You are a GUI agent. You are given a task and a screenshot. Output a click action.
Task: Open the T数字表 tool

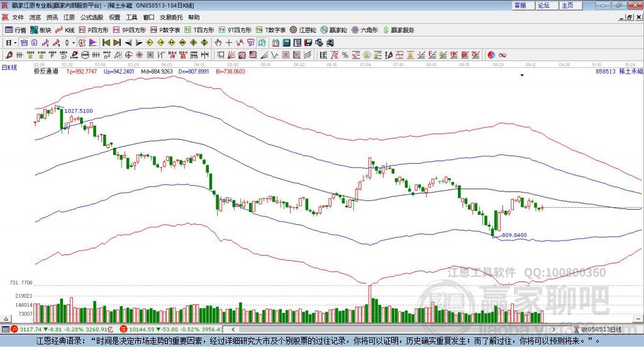pyautogui.click(x=270, y=30)
